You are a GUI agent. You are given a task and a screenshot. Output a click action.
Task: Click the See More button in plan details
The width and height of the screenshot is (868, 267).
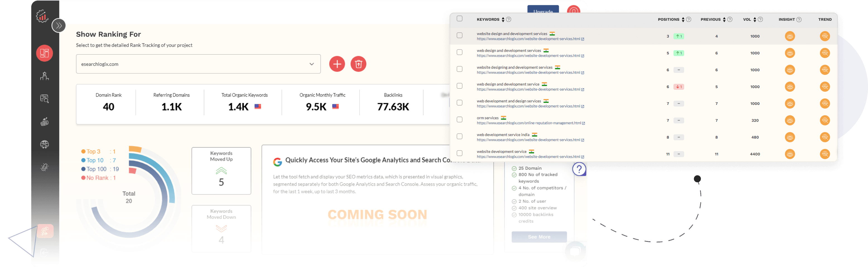pyautogui.click(x=539, y=237)
